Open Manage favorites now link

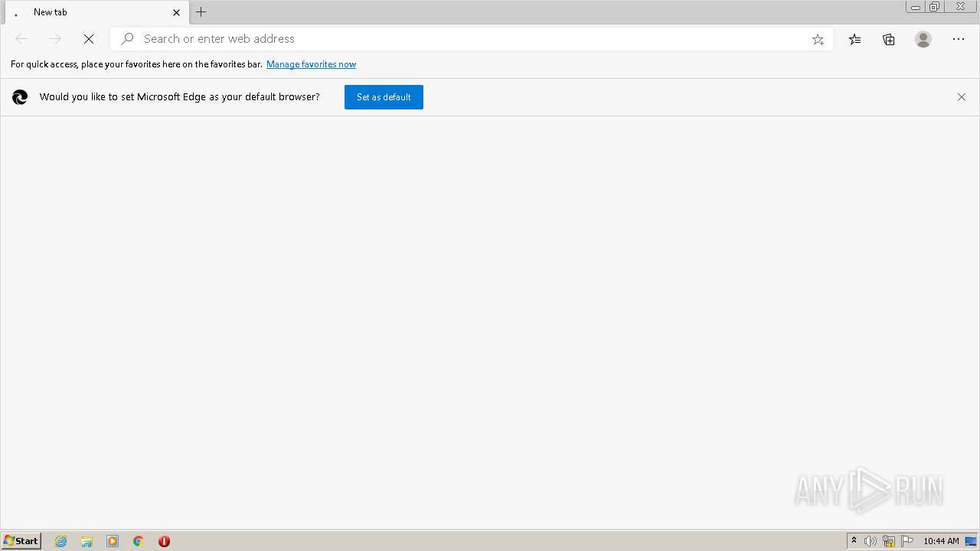(311, 64)
